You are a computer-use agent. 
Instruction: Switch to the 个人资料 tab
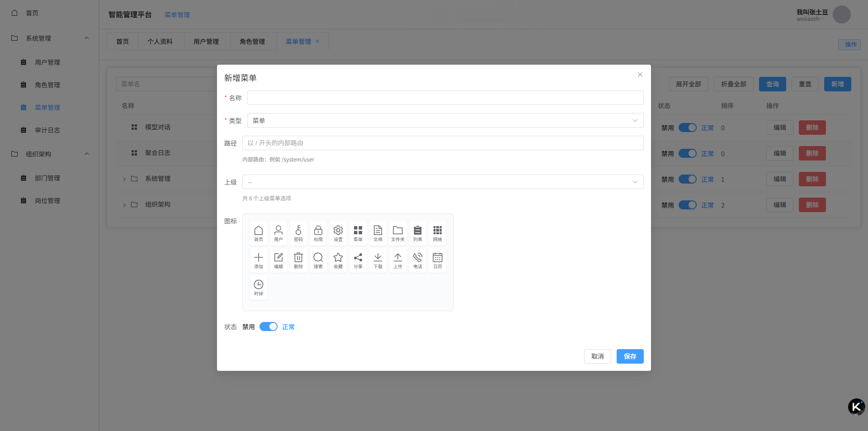tap(160, 41)
